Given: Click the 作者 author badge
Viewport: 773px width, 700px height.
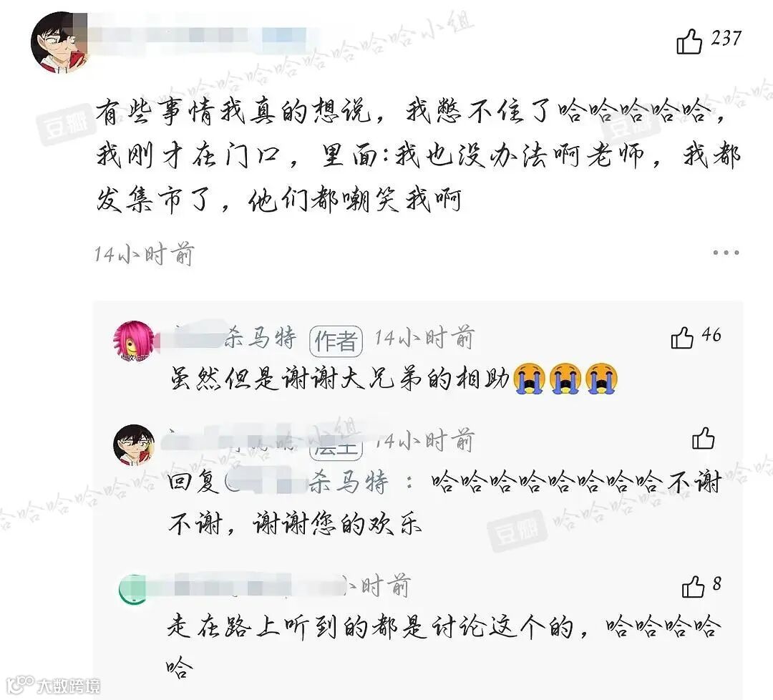Looking at the screenshot, I should coord(336,341).
